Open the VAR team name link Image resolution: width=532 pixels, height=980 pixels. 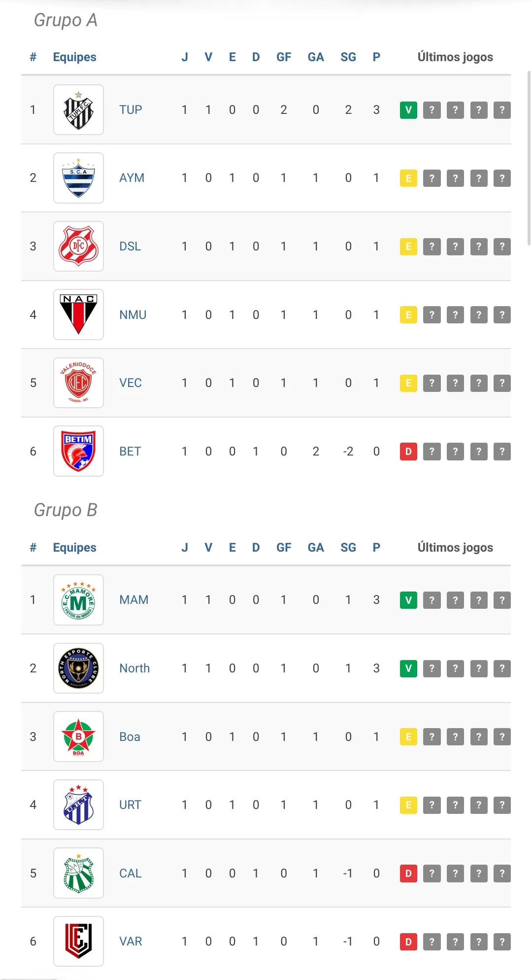[x=131, y=941]
